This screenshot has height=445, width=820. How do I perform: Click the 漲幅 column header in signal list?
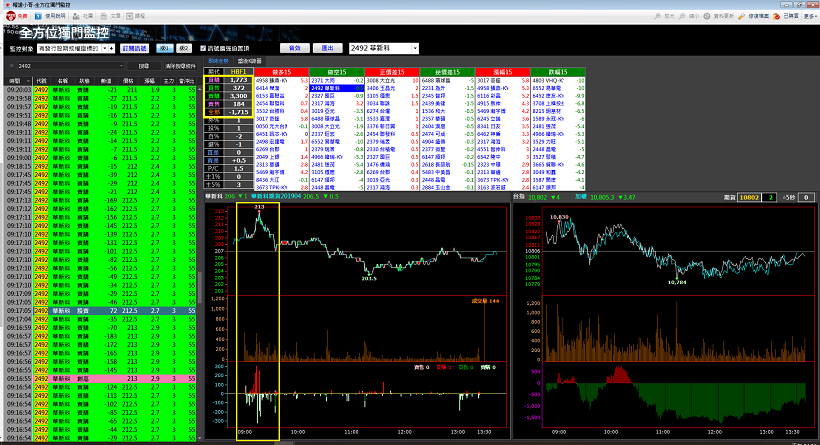(x=150, y=81)
